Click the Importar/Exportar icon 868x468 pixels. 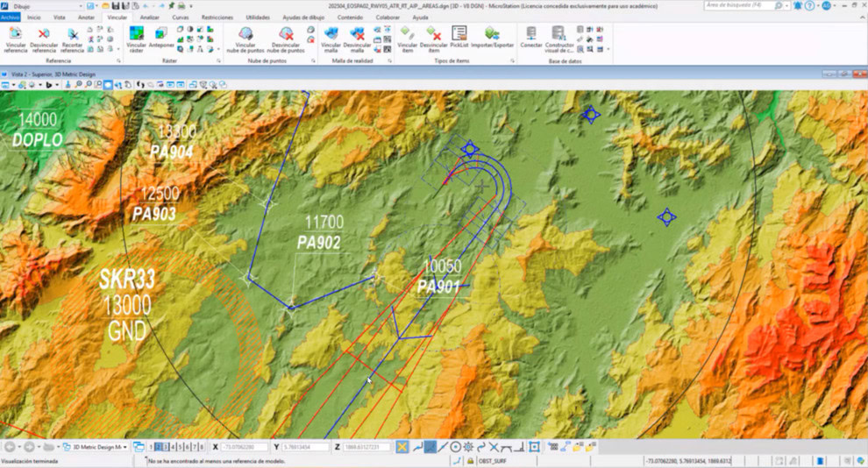pyautogui.click(x=492, y=33)
